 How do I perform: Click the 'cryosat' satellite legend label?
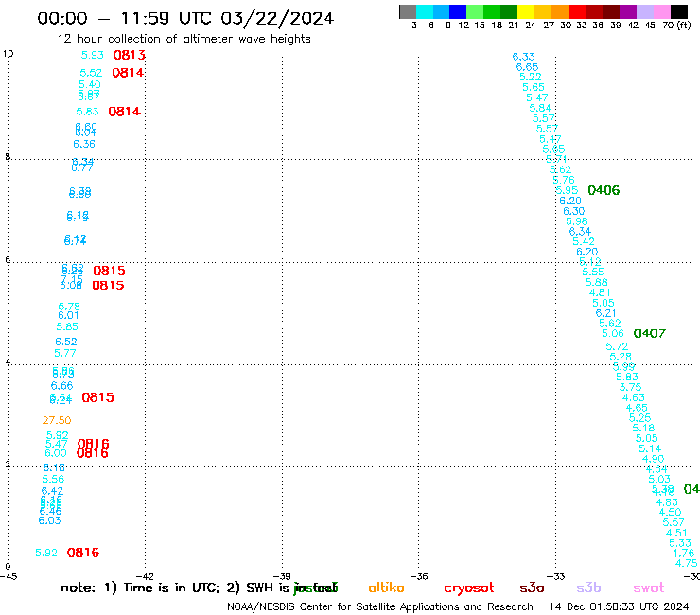click(x=469, y=589)
